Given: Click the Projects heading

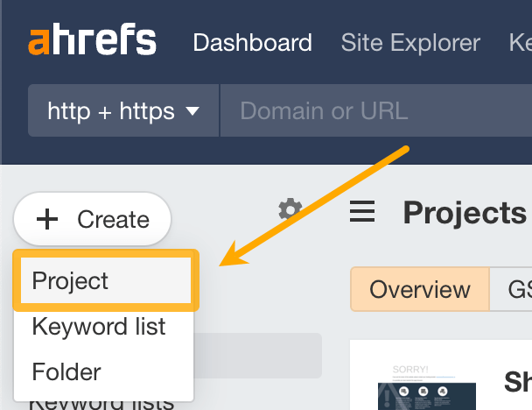Looking at the screenshot, I should [465, 213].
